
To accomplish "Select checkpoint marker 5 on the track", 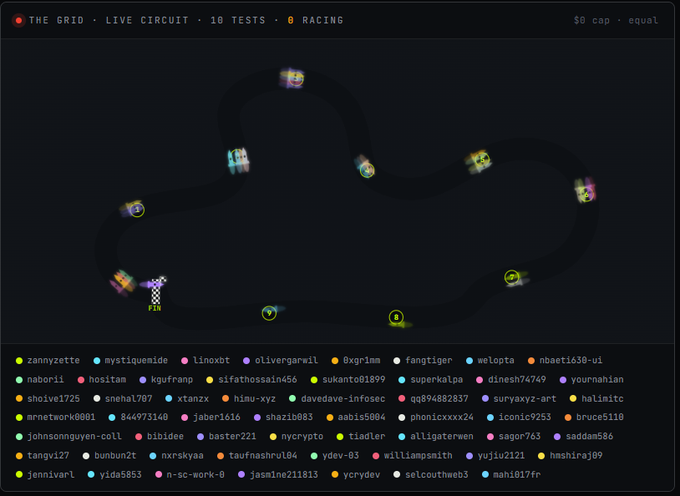I will click(x=482, y=160).
